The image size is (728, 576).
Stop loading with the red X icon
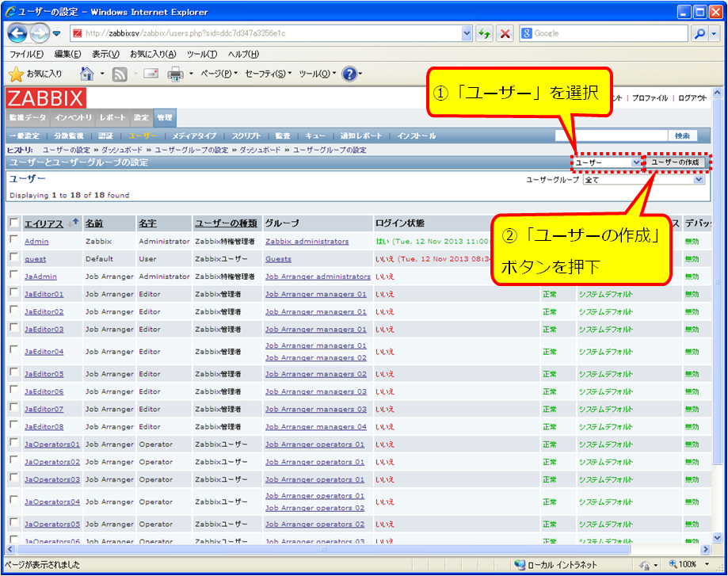pyautogui.click(x=505, y=33)
